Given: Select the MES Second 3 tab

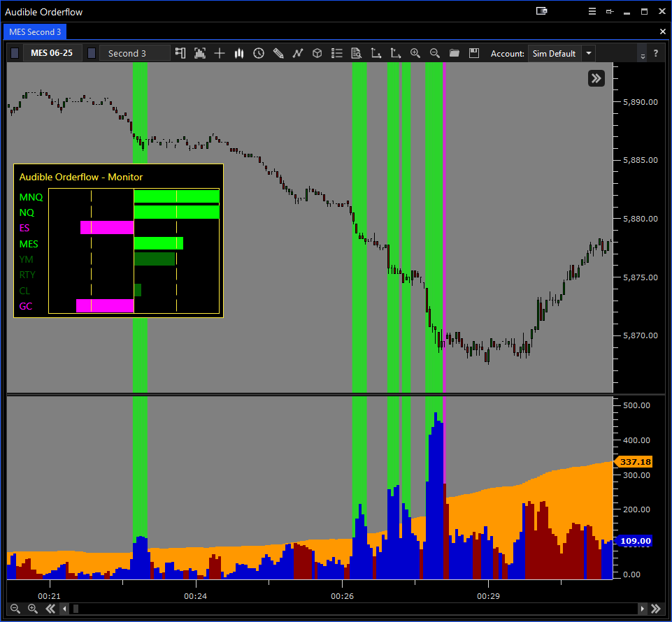Looking at the screenshot, I should pos(35,31).
